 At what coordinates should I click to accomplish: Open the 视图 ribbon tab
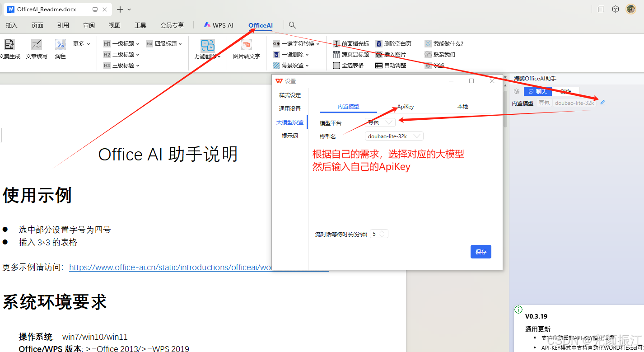[115, 25]
